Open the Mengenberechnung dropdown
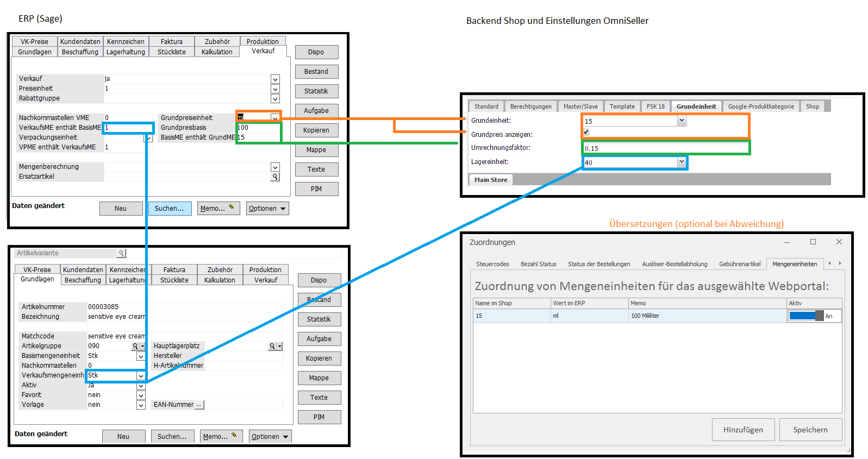The width and height of the screenshot is (868, 459). (275, 167)
